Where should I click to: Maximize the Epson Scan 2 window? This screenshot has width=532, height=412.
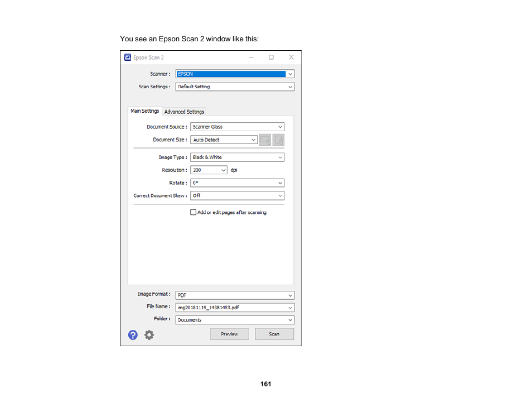271,58
